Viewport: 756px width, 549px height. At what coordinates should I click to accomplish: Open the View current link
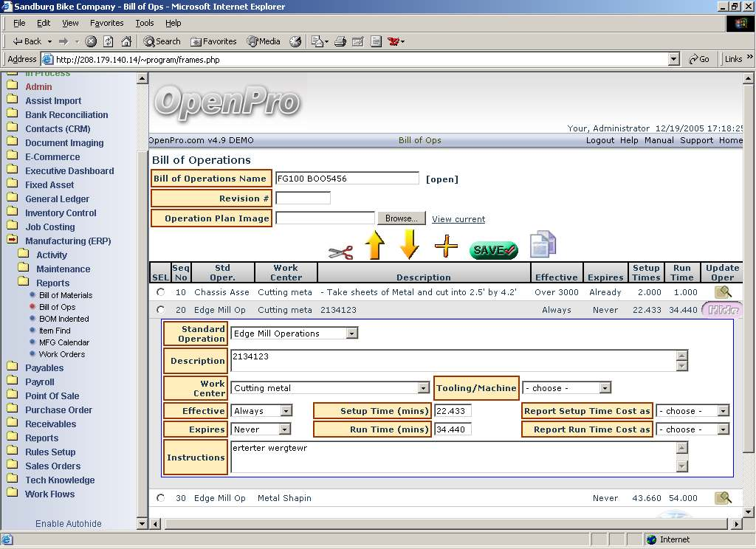coord(458,219)
